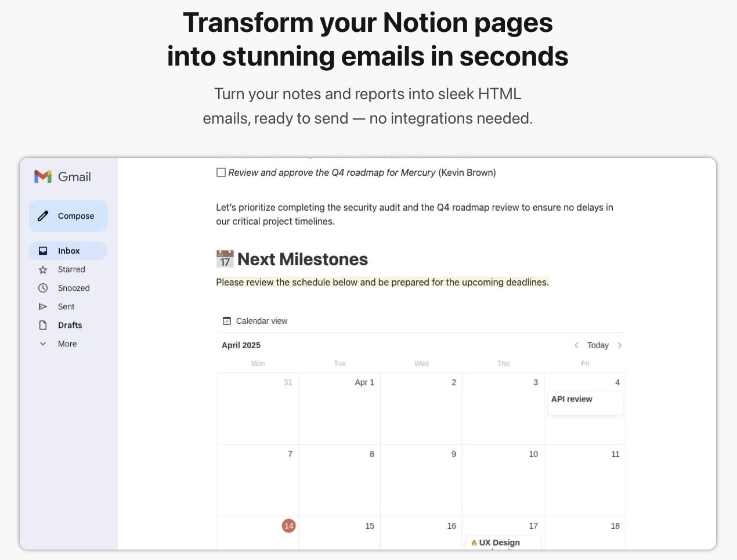Click the date number 17
This screenshot has height=560, width=737.
click(x=533, y=526)
